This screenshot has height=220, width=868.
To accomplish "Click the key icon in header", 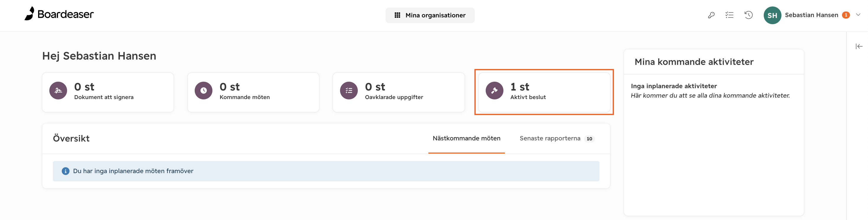I will click(711, 15).
